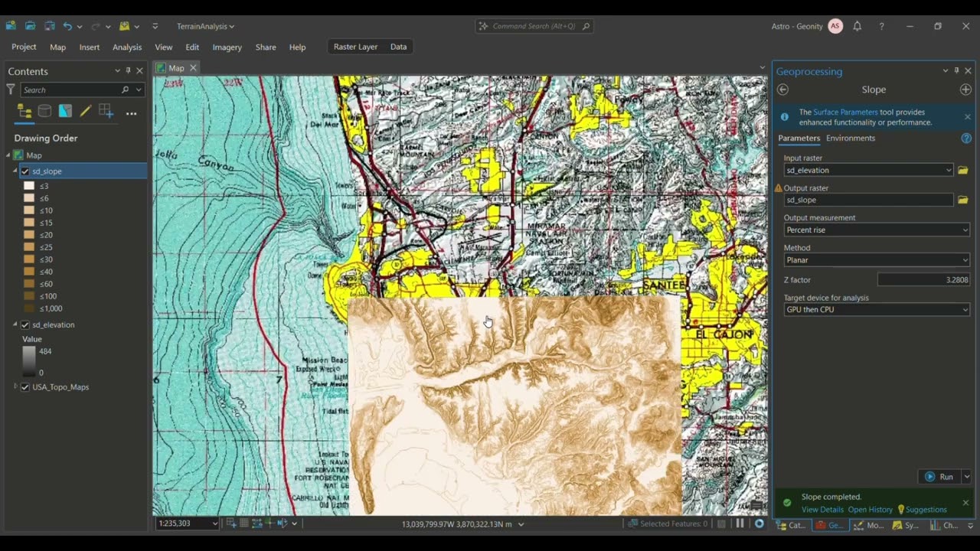Viewport: 980px width, 551px height.
Task: Click the notifications bell icon
Action: click(857, 26)
